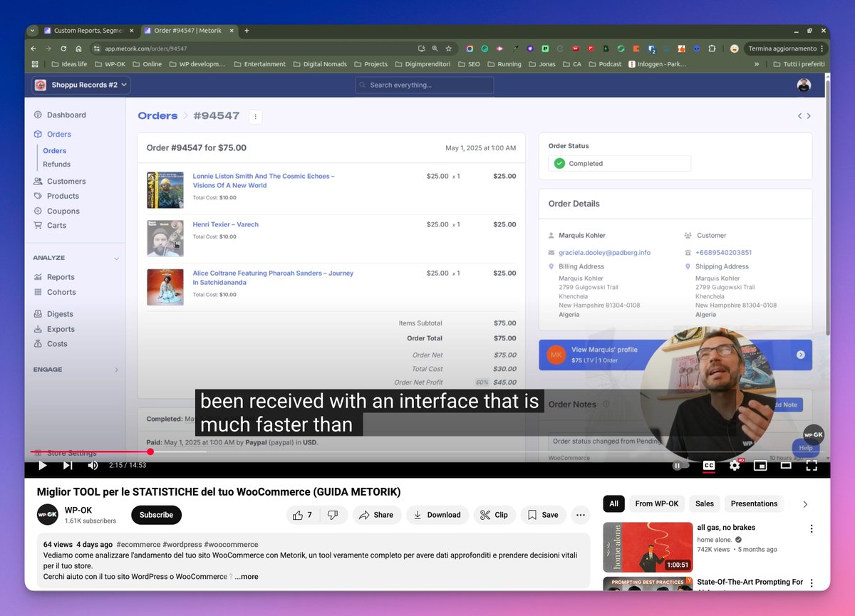View Marquis' profile banner
This screenshot has height=616, width=855.
[675, 355]
